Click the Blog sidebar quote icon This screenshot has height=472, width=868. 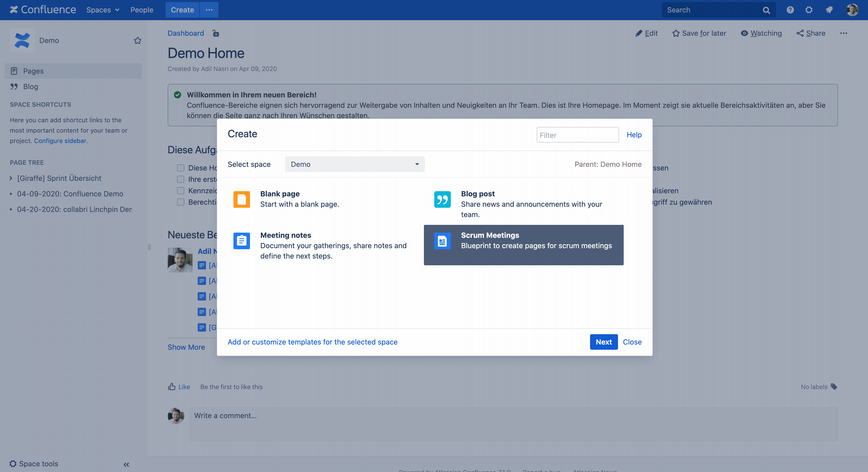pyautogui.click(x=14, y=86)
